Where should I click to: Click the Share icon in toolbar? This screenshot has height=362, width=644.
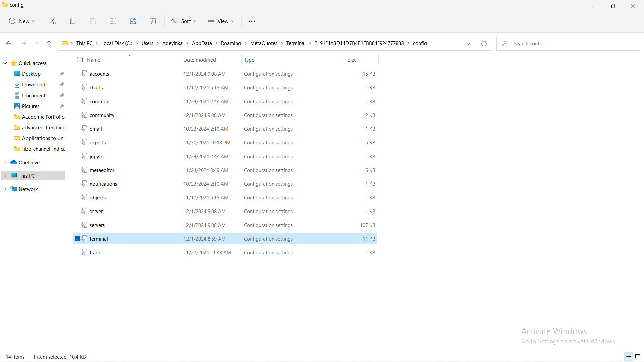[133, 21]
